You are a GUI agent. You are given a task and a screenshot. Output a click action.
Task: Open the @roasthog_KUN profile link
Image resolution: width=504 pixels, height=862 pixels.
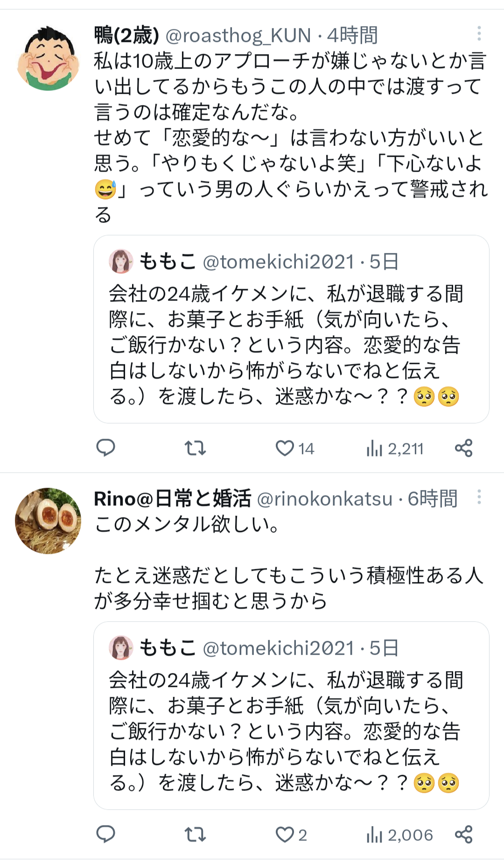coord(238,35)
